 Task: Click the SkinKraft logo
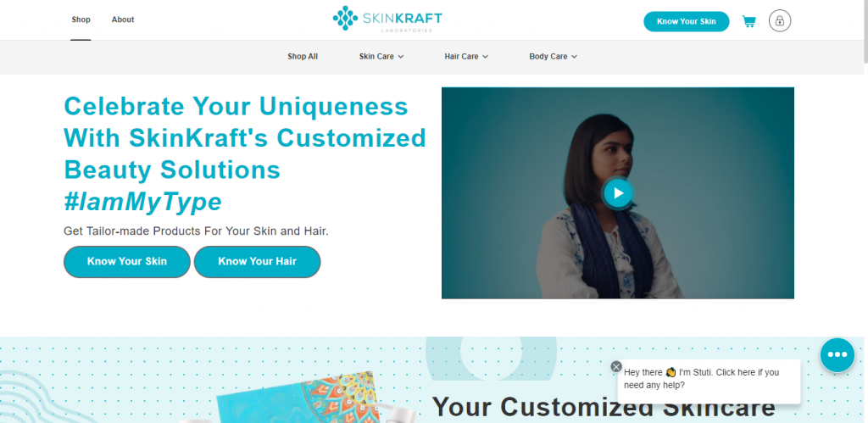click(x=387, y=19)
